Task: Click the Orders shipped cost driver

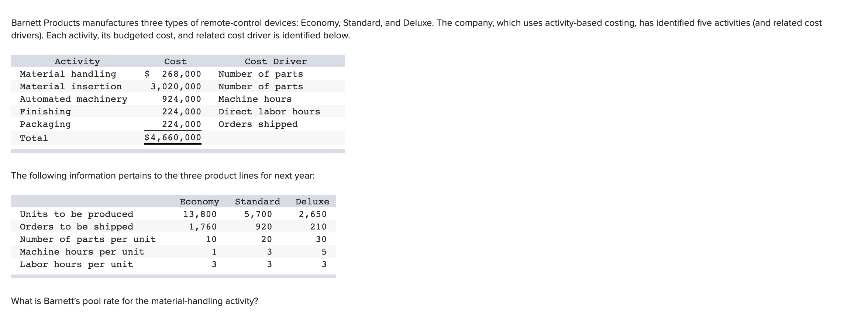Action: [258, 124]
